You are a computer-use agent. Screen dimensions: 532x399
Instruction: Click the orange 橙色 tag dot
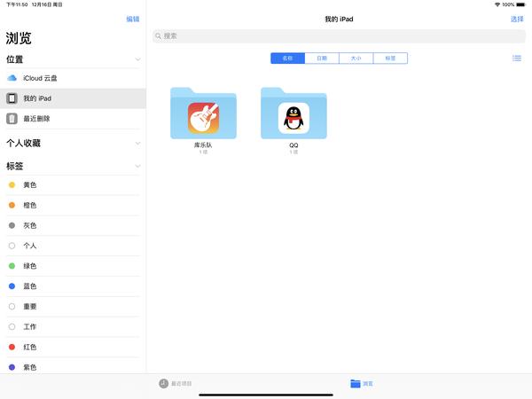tap(12, 206)
